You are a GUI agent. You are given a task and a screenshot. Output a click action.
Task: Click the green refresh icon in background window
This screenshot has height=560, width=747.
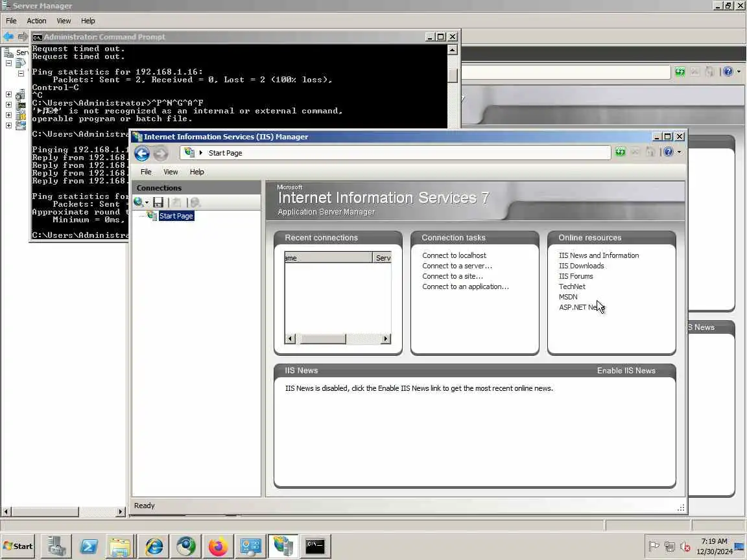680,72
